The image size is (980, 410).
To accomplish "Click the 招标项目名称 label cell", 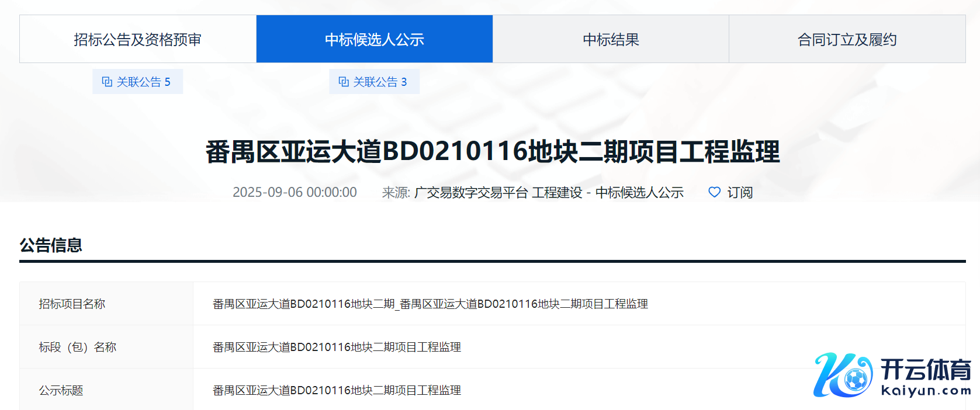I will tap(72, 304).
